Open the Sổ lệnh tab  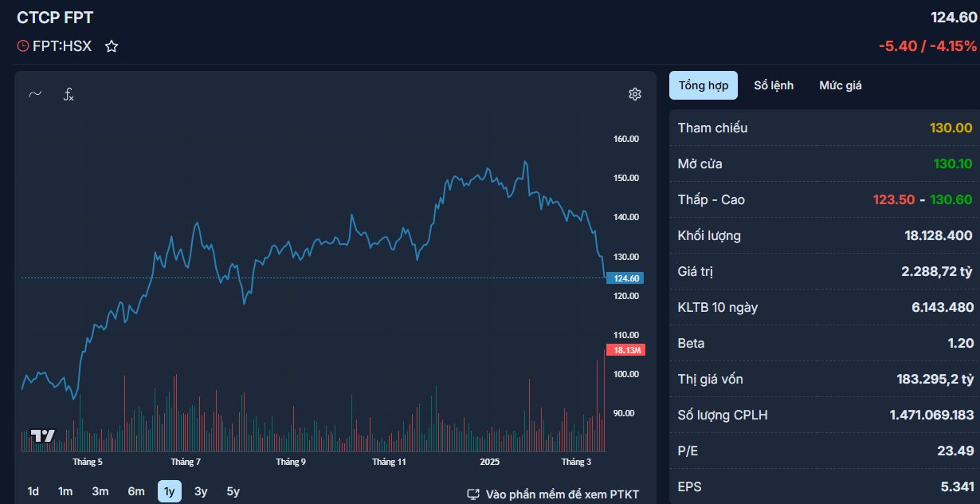pyautogui.click(x=774, y=85)
